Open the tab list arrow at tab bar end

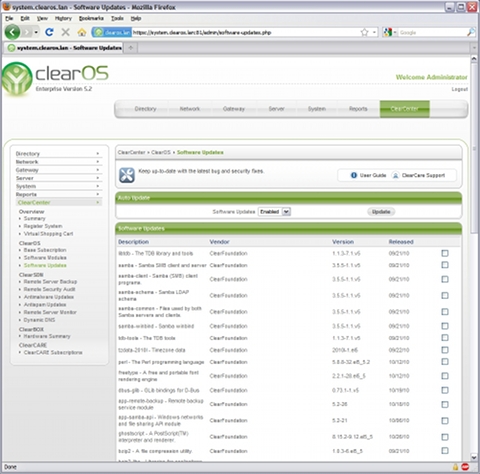pyautogui.click(x=474, y=48)
